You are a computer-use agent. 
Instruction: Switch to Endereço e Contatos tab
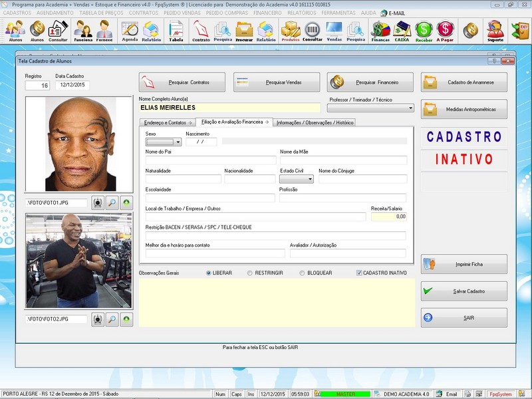166,122
